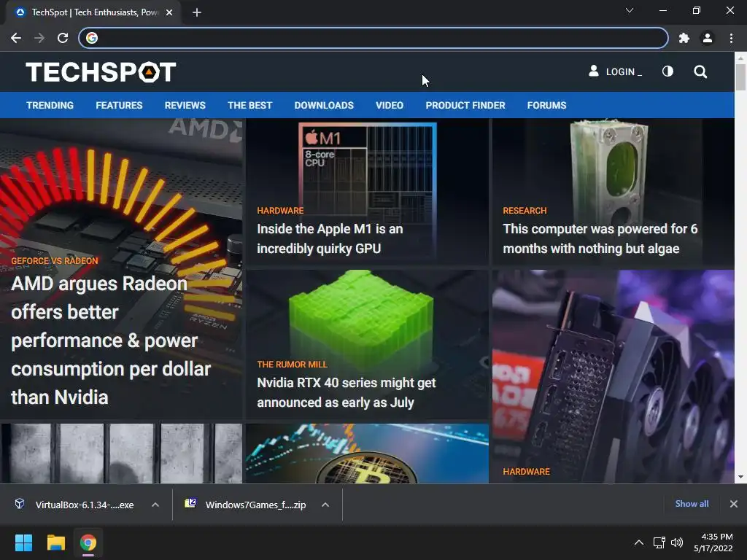Select the TechSpot browser tab

[x=93, y=12]
